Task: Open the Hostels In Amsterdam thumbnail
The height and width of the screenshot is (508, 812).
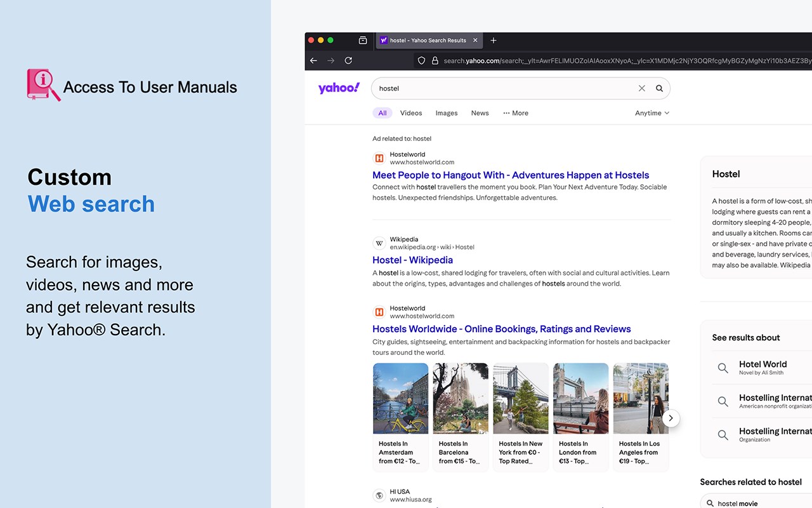Action: pyautogui.click(x=400, y=398)
